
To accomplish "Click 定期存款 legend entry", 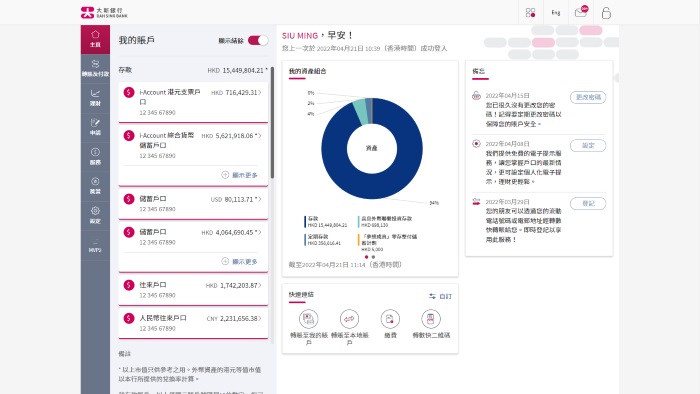I will (323, 240).
